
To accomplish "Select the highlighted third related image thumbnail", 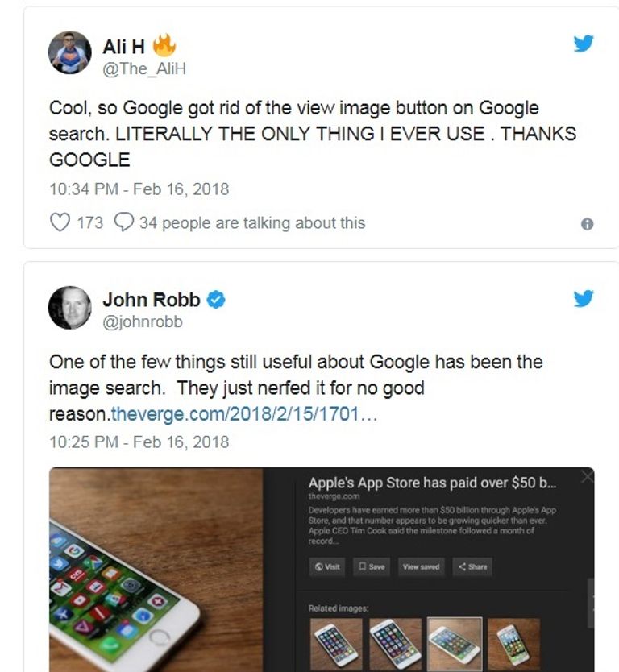I will pos(455,644).
